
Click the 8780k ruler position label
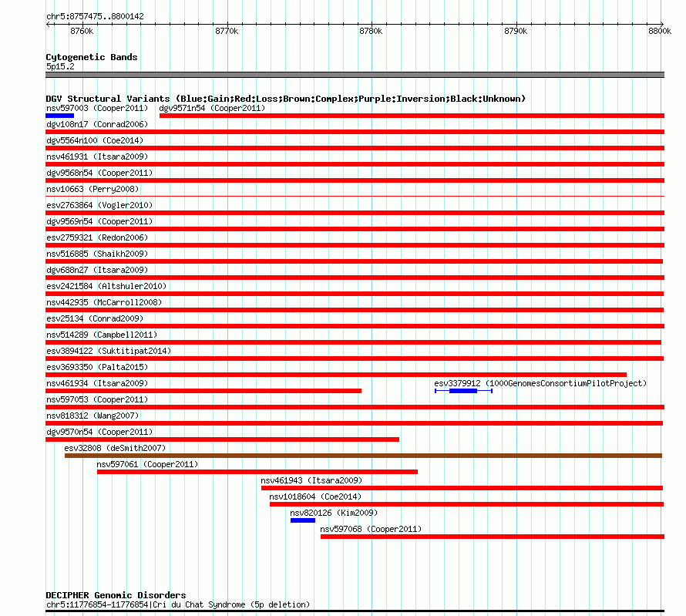[x=371, y=31]
